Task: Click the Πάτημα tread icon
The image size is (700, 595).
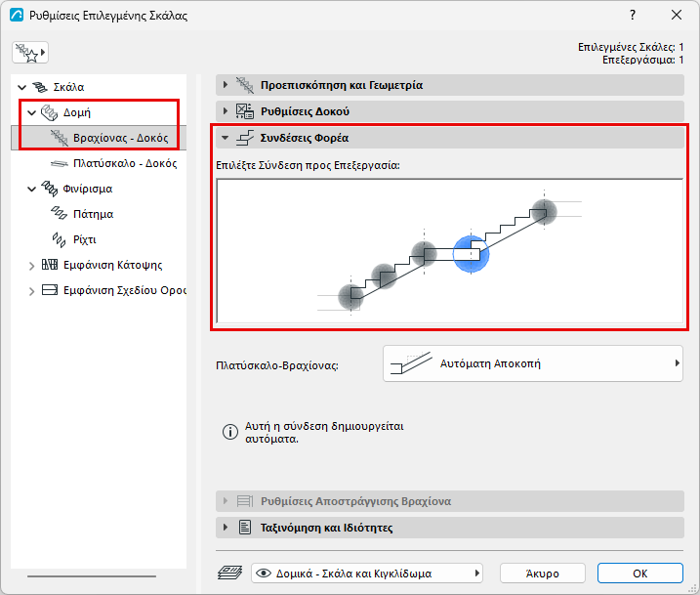Action: pyautogui.click(x=59, y=213)
